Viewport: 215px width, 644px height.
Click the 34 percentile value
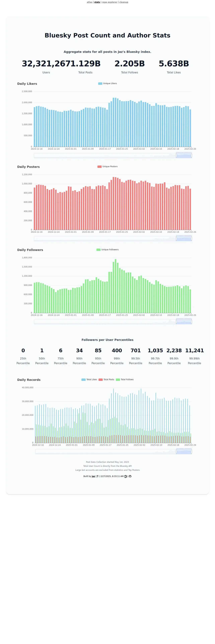pyautogui.click(x=79, y=350)
